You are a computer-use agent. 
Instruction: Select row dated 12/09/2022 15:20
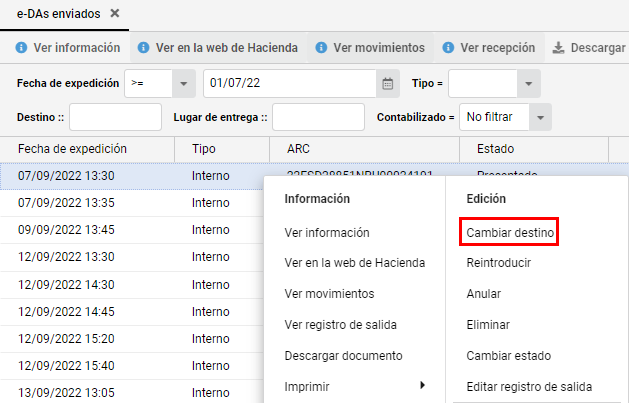(132, 339)
